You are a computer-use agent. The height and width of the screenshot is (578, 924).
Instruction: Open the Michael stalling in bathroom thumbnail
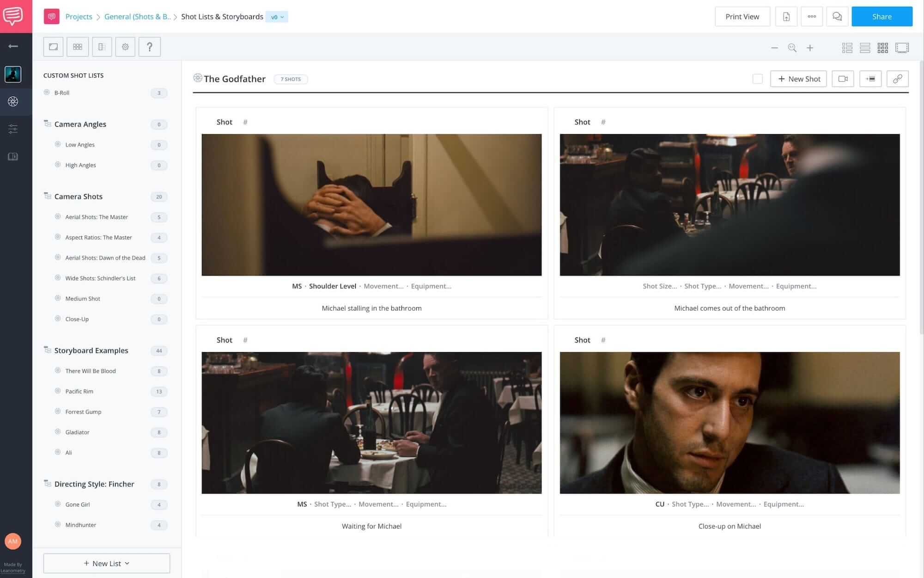pyautogui.click(x=371, y=205)
